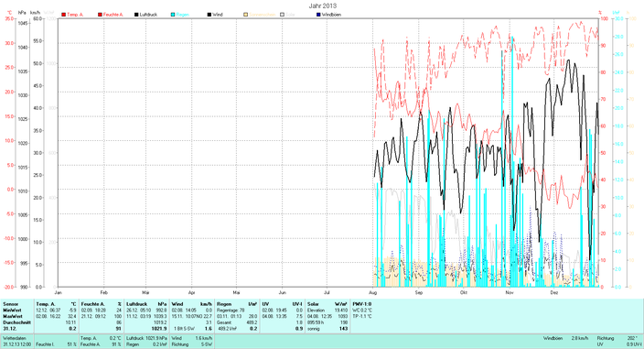Click the 'Sep' month label on axis
644x349 pixels.
click(419, 293)
